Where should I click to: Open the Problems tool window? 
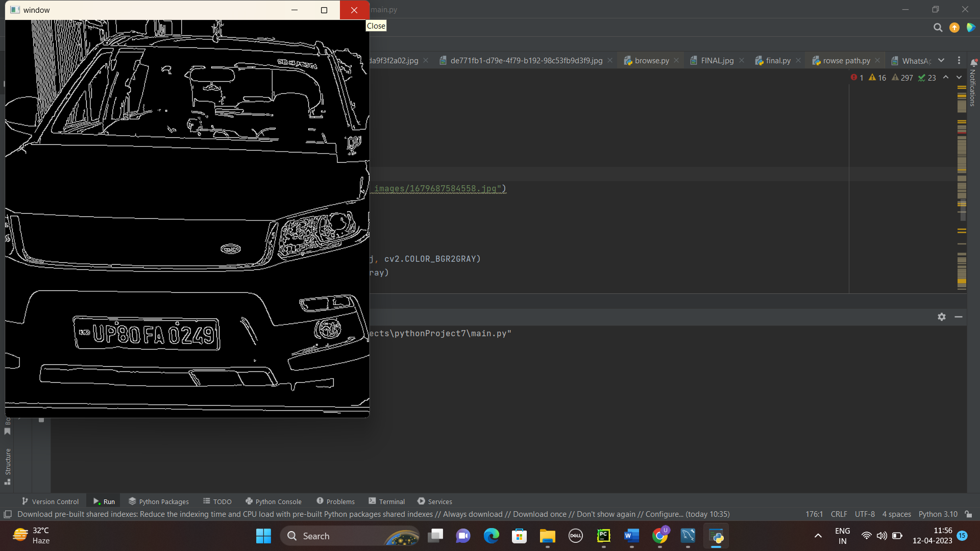pyautogui.click(x=335, y=502)
